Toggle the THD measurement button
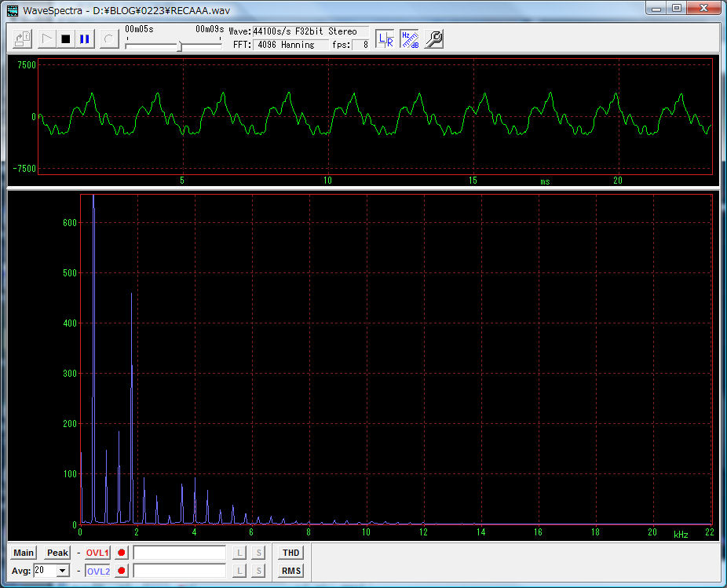 point(291,553)
